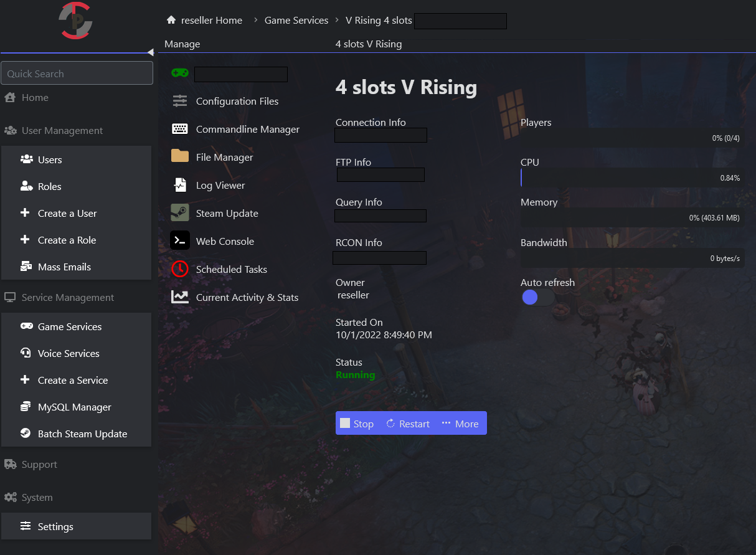Collapse the System section
Screen dimensions: 756x555
37,498
